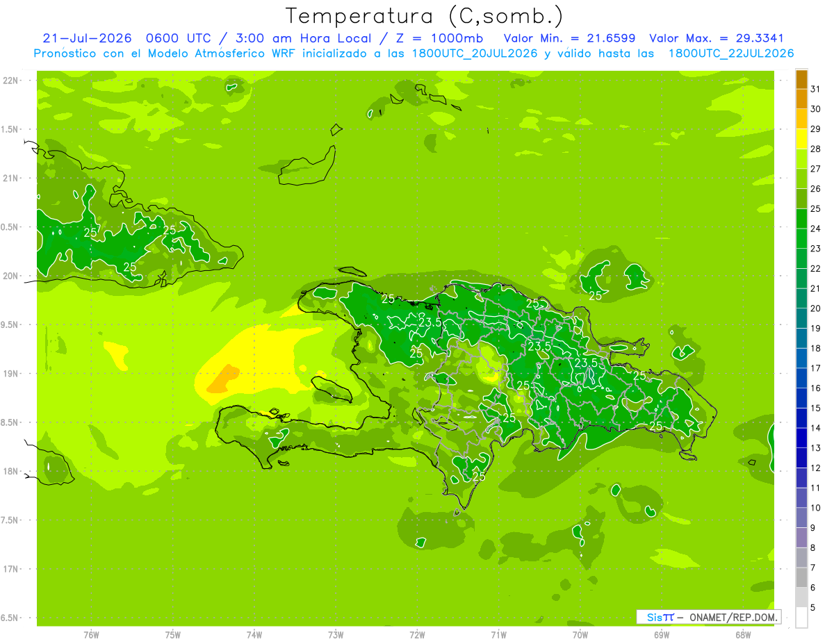The width and height of the screenshot is (834, 644).
Task: Click the Valor Min. = 21.6599 text
Action: click(569, 38)
